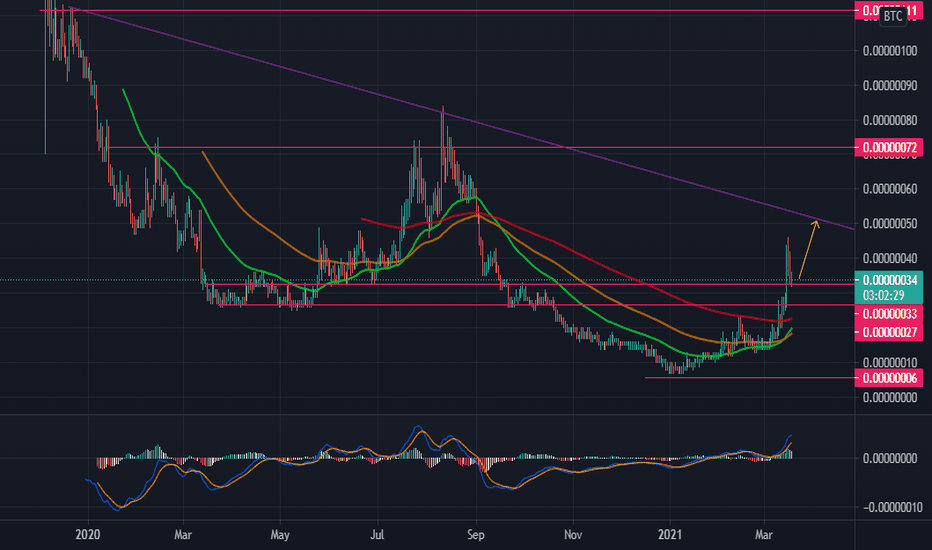Select the 0.00000027 pink price label

pyautogui.click(x=889, y=332)
